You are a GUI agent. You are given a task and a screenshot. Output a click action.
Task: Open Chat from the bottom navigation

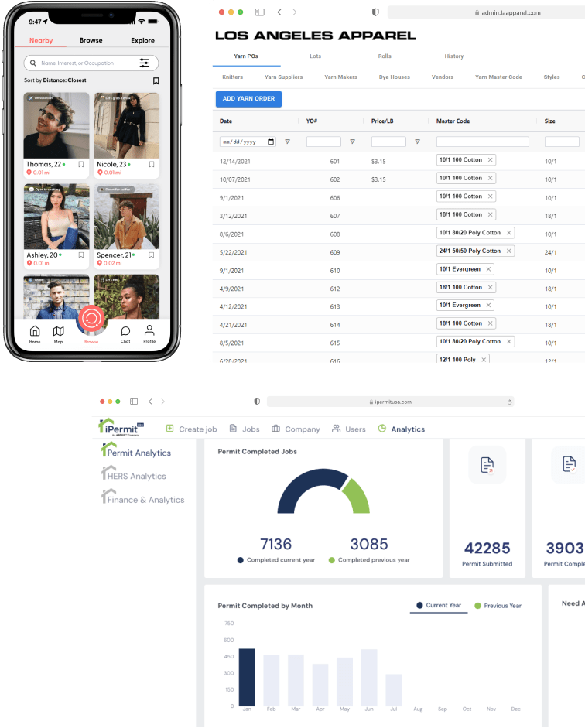(125, 333)
